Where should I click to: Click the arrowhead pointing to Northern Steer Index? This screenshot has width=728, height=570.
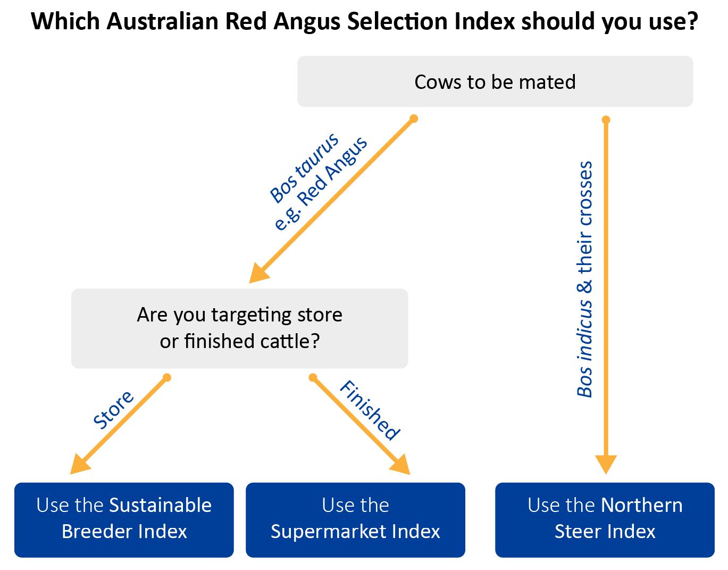(606, 465)
